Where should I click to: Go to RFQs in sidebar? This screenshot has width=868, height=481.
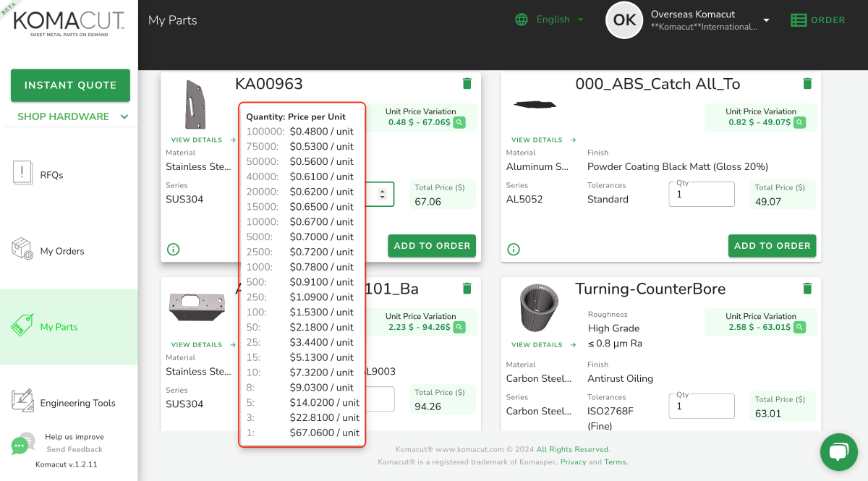click(51, 175)
